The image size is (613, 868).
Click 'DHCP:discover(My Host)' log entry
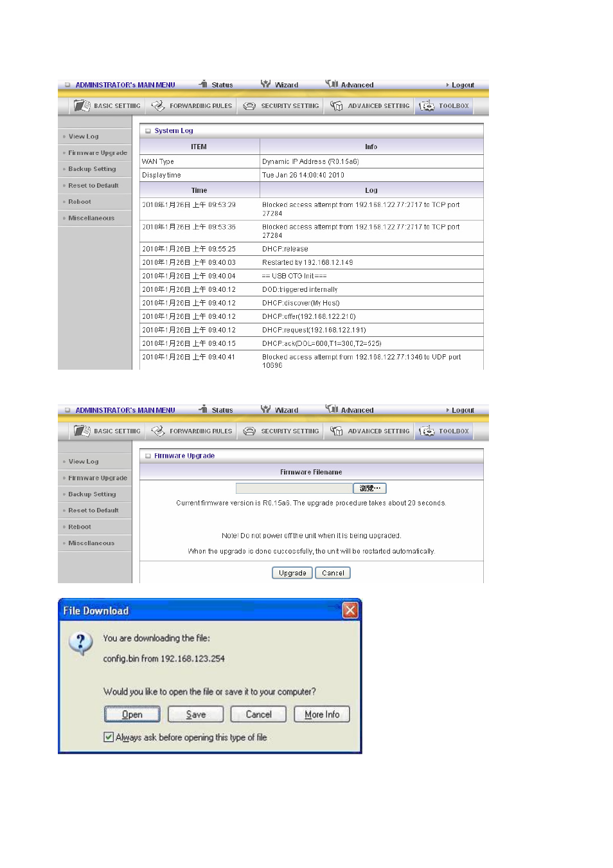301,303
